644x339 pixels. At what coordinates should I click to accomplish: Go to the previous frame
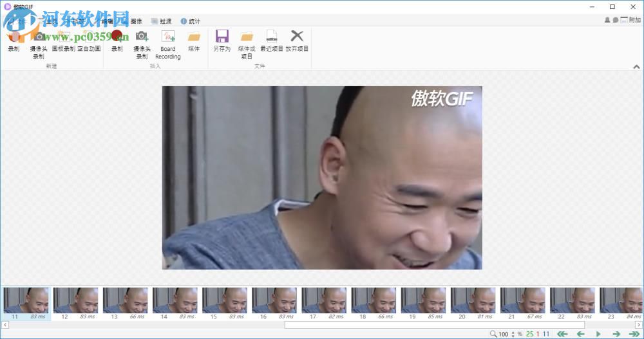coord(581,334)
